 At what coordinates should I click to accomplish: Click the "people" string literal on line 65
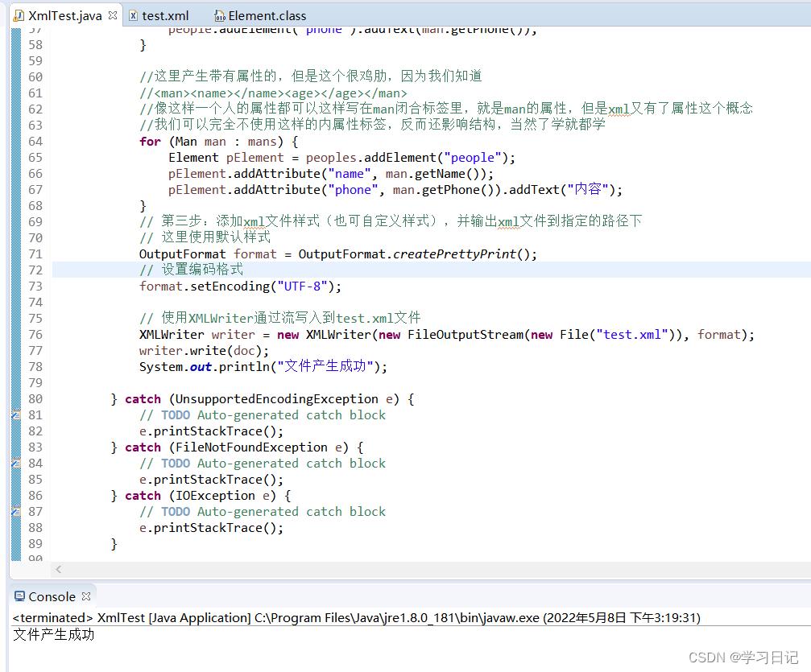coord(473,157)
